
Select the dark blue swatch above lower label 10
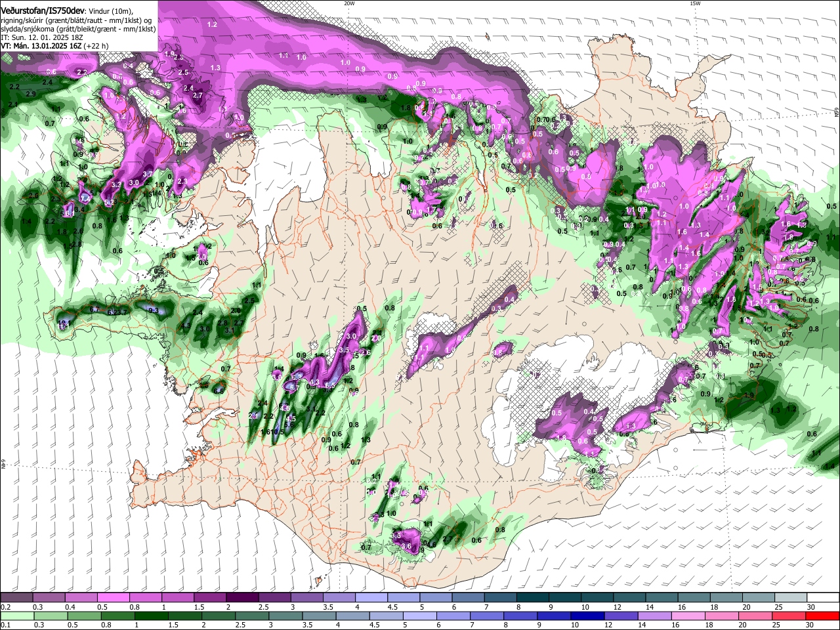587,616
